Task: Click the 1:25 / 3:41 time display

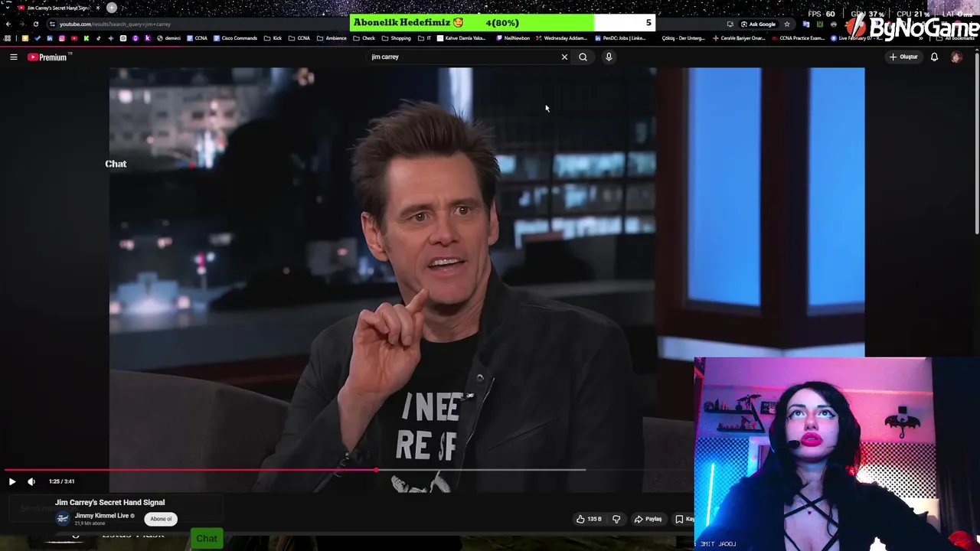Action: pos(61,481)
